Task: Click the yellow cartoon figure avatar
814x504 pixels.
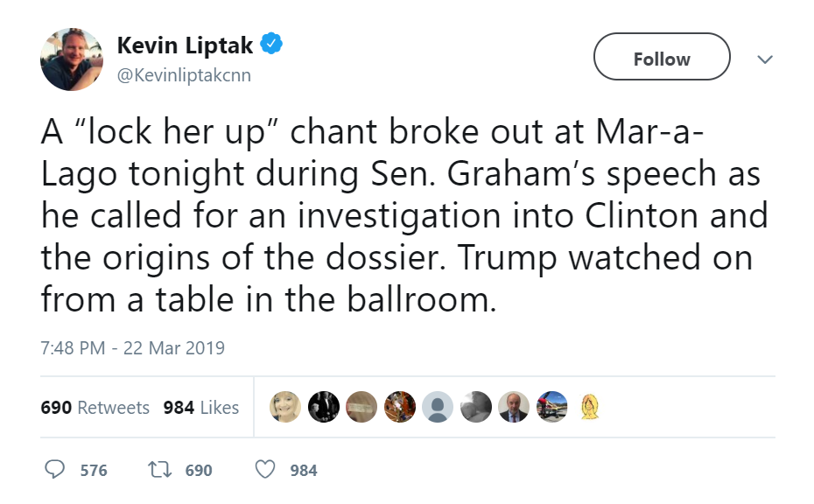Action: pyautogui.click(x=590, y=406)
